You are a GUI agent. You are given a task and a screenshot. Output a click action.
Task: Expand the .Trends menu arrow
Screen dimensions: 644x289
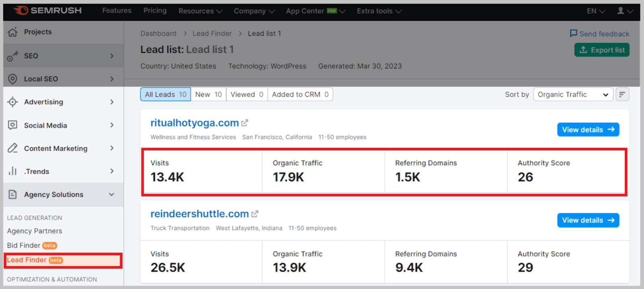(112, 171)
